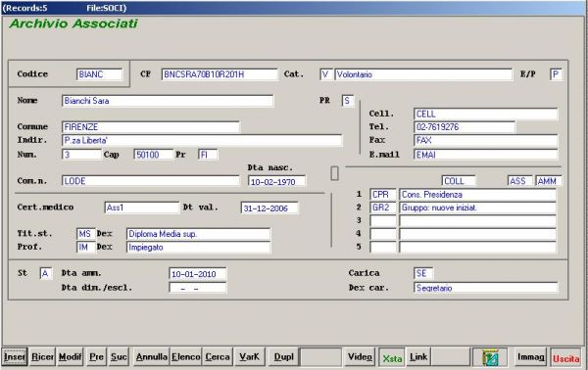Click the Impiegato description field

(x=198, y=248)
